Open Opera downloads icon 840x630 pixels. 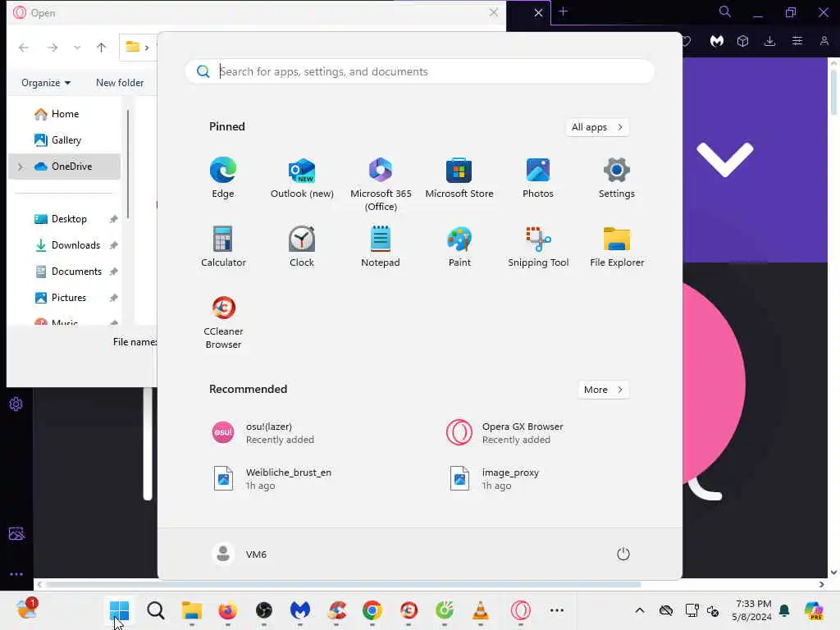(769, 41)
